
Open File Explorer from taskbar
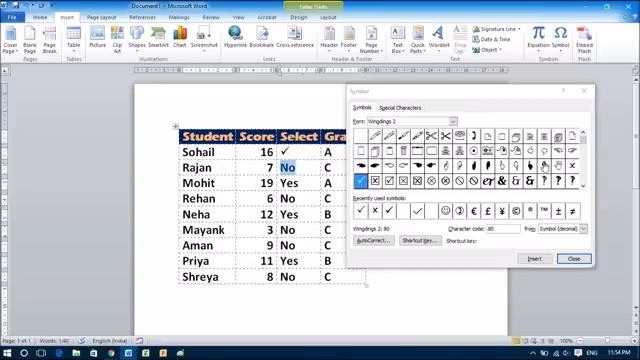tap(76, 353)
